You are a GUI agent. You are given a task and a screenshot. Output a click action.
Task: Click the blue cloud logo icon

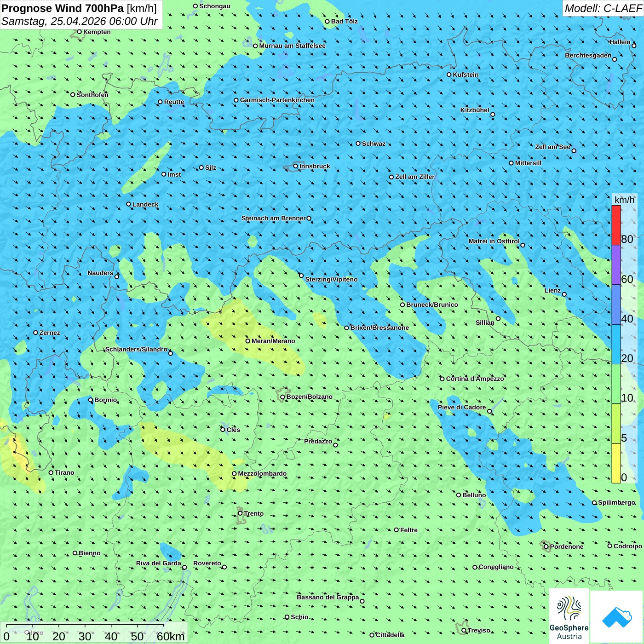click(x=617, y=617)
